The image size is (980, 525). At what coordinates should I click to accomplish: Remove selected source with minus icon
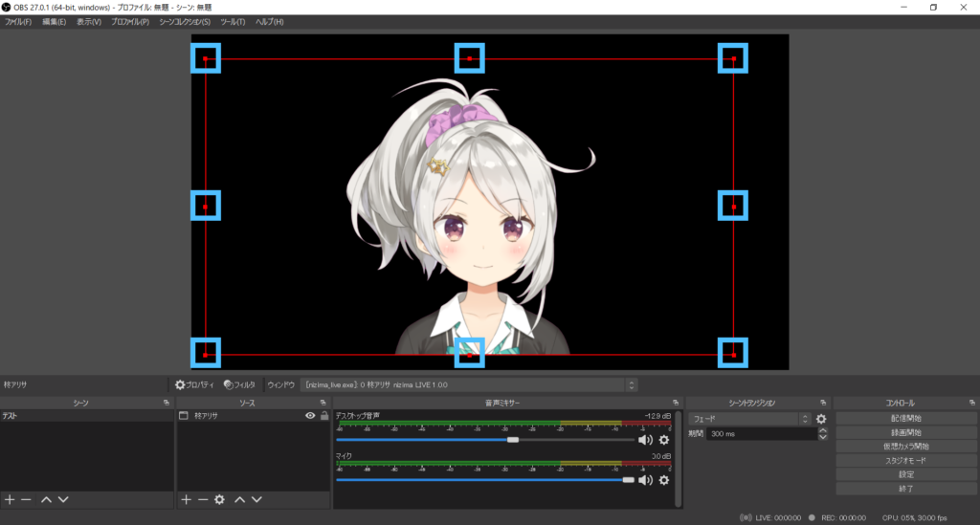tap(202, 499)
